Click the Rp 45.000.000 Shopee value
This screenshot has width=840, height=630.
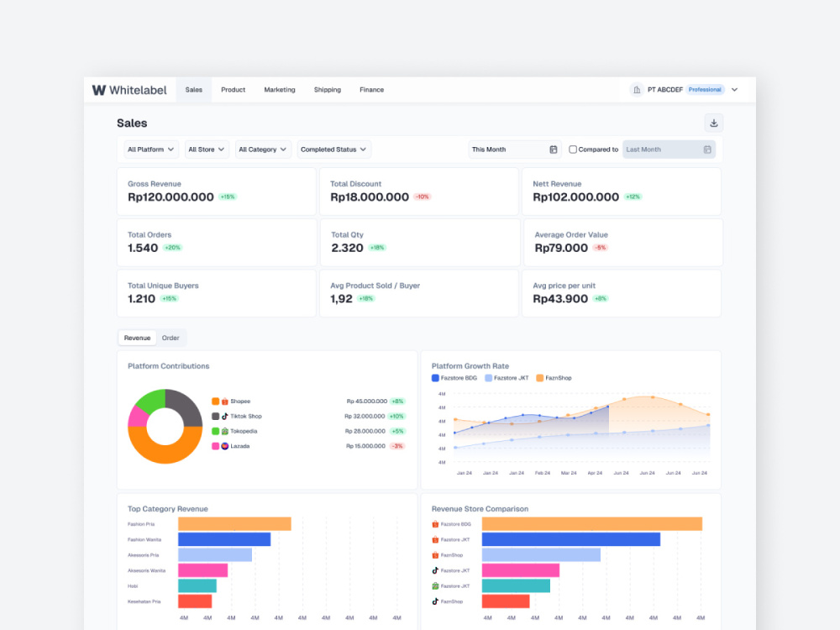367,402
